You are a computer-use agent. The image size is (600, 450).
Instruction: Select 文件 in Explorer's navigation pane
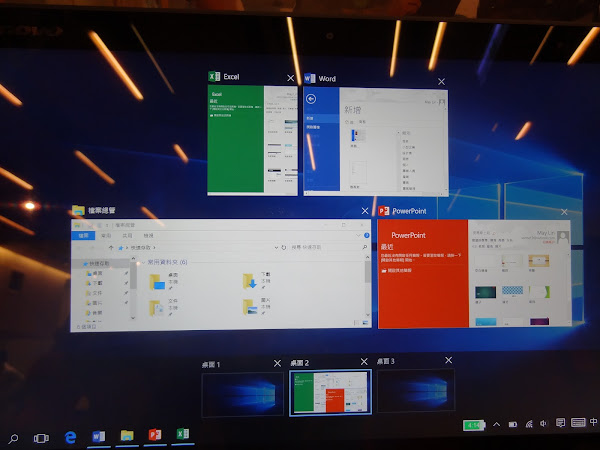click(x=97, y=293)
